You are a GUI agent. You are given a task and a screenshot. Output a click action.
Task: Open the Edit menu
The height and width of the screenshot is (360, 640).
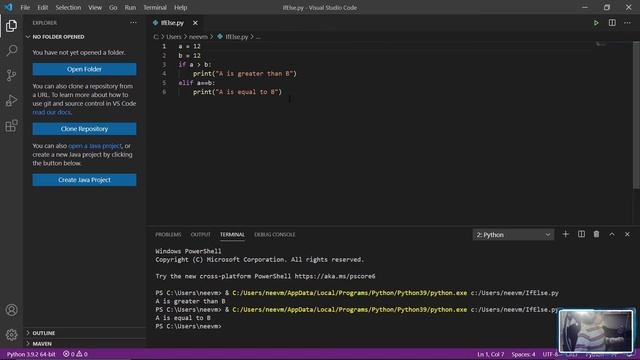click(x=42, y=7)
